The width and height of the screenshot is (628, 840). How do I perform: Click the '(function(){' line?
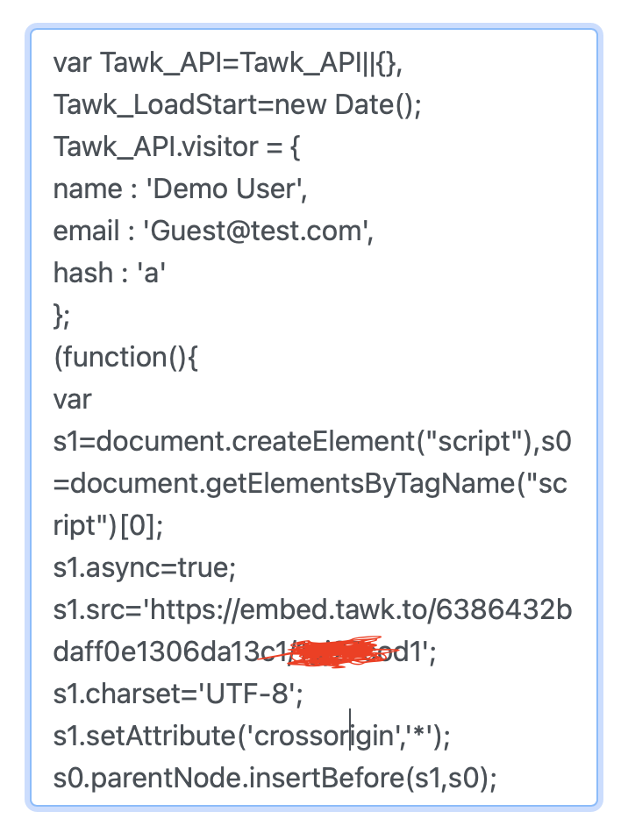[126, 358]
